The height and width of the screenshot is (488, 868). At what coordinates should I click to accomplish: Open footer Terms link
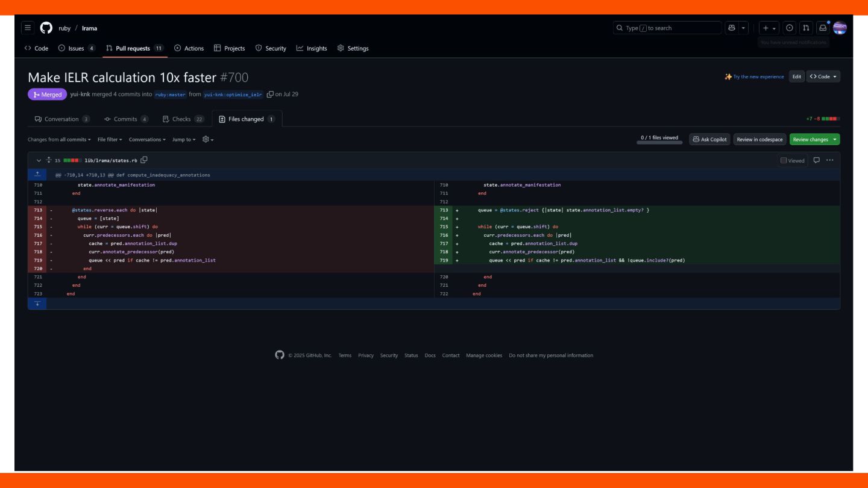(x=345, y=355)
